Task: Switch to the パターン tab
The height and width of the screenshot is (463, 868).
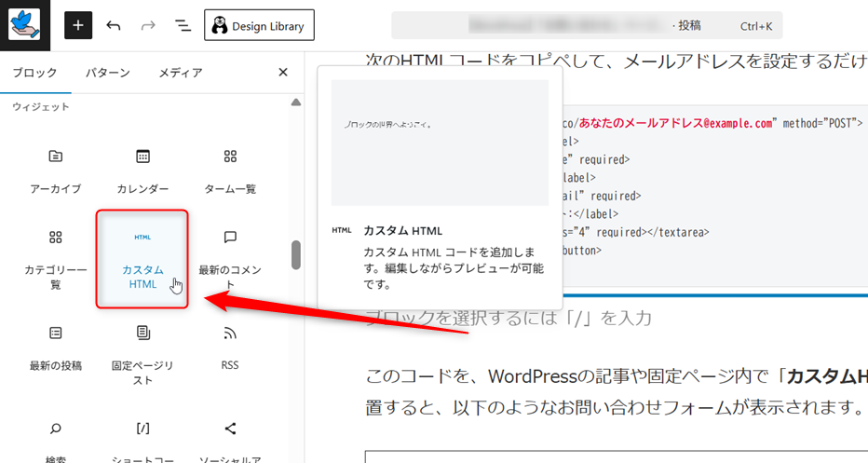Action: [x=107, y=73]
